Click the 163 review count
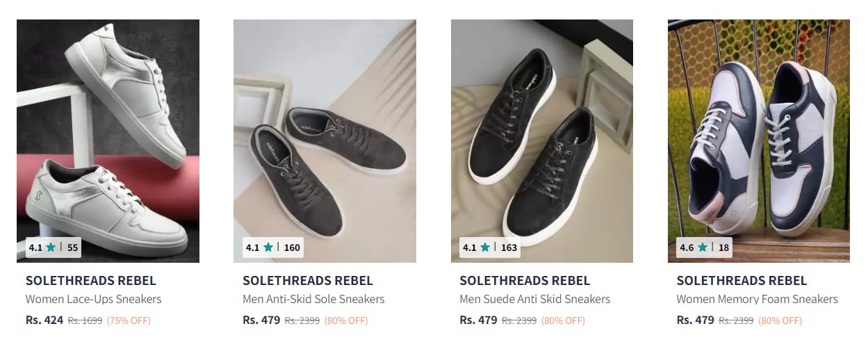 pyautogui.click(x=509, y=247)
